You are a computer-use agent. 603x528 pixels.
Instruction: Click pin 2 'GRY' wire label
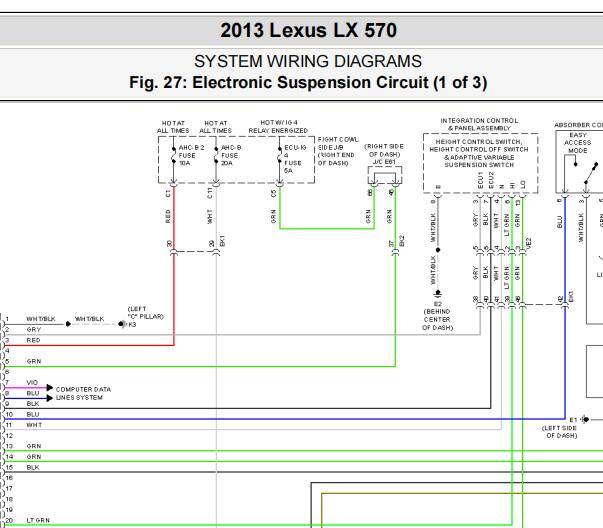point(34,330)
